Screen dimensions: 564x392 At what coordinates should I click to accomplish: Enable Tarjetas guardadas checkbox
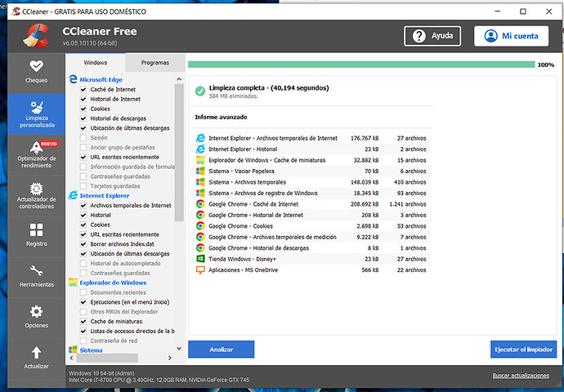click(83, 186)
